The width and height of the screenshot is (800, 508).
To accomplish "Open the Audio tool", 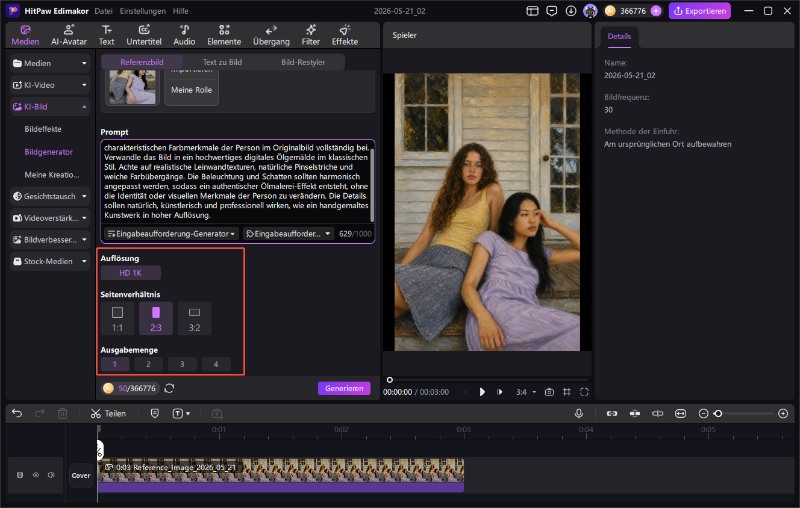I will pos(184,35).
